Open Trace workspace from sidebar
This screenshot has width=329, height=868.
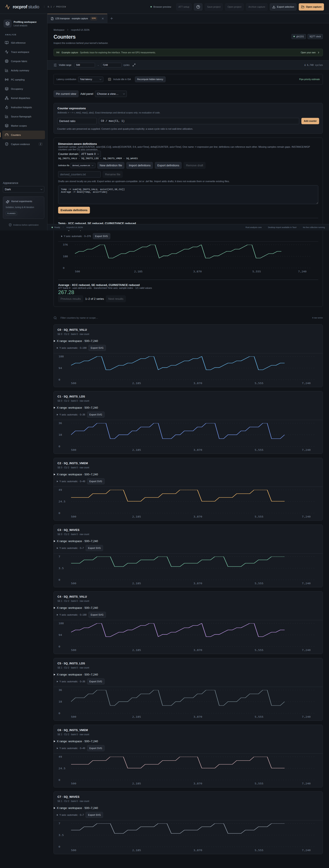(x=23, y=52)
